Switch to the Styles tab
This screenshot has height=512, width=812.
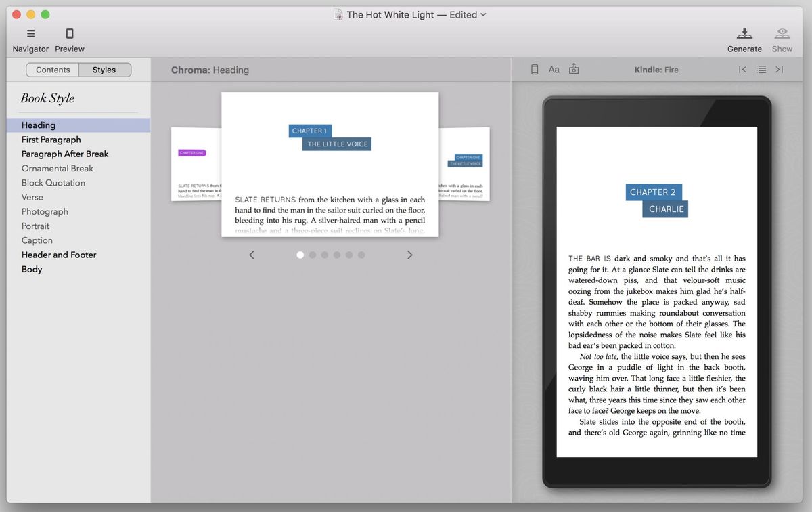[x=105, y=69]
